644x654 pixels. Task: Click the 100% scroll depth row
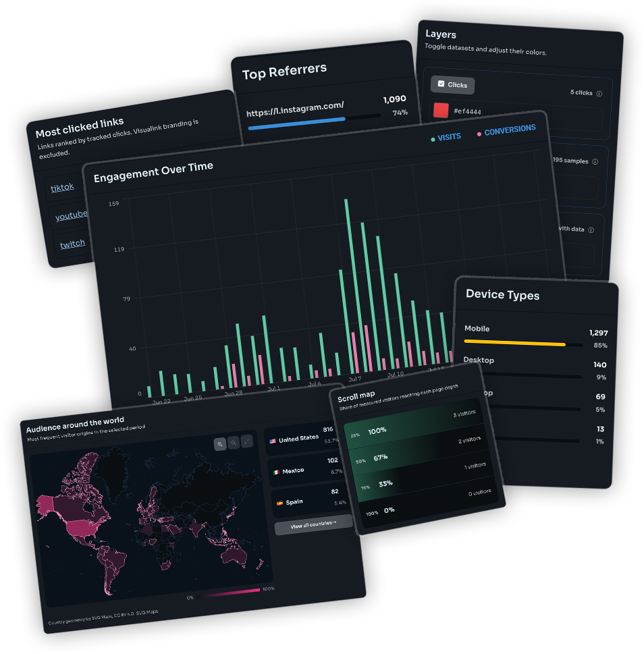click(x=413, y=424)
